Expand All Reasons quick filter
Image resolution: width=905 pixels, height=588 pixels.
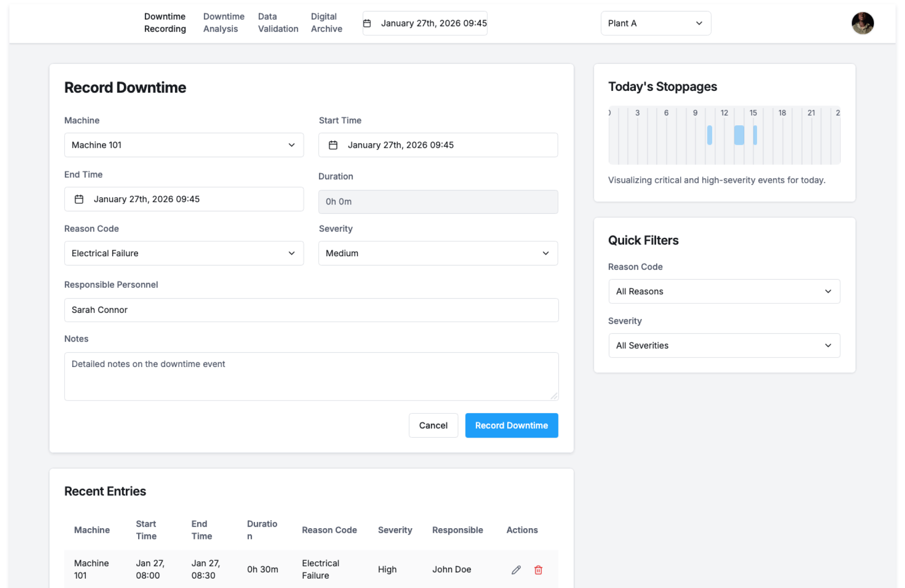click(724, 292)
